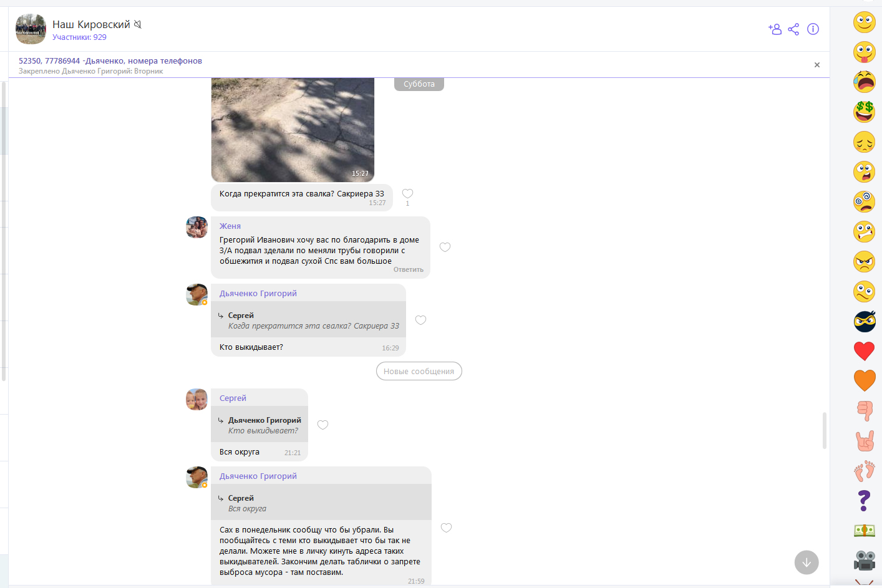The image size is (882, 588).
Task: Click the "Новые сообщения" divider button
Action: [x=419, y=372]
